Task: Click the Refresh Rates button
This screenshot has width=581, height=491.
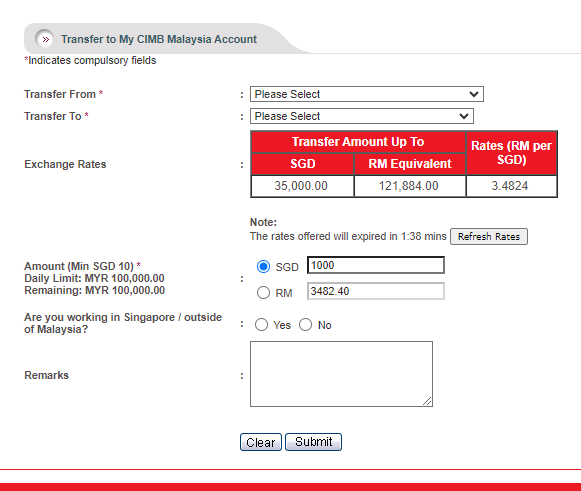Action: click(x=489, y=236)
